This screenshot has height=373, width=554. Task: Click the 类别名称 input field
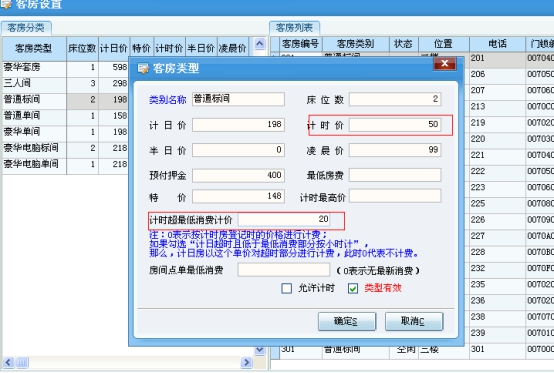pos(238,99)
